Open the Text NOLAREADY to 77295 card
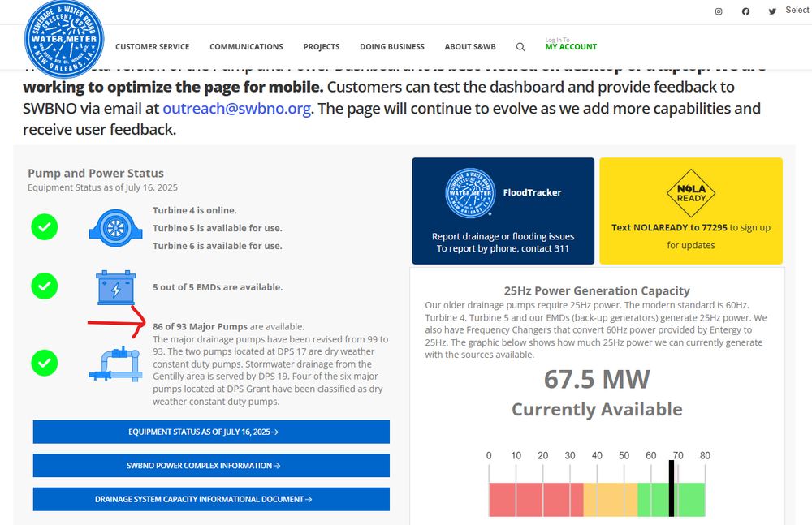The height and width of the screenshot is (525, 812). pos(691,211)
